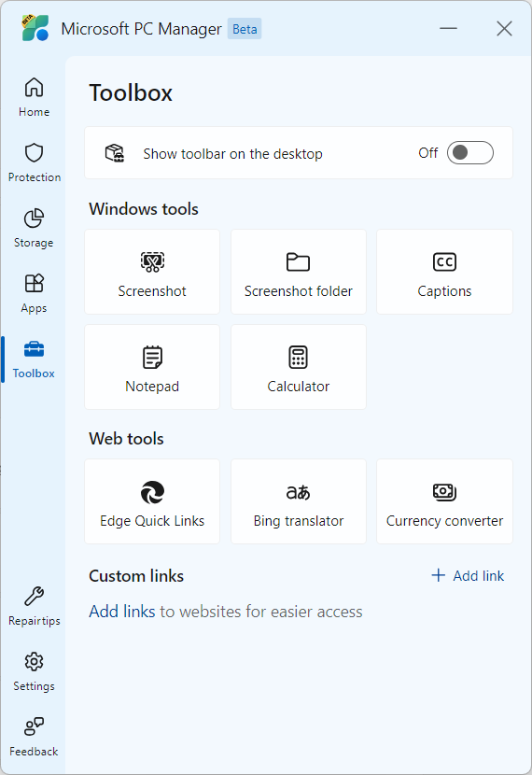Close the PC Manager window
The height and width of the screenshot is (775, 532).
tap(504, 28)
